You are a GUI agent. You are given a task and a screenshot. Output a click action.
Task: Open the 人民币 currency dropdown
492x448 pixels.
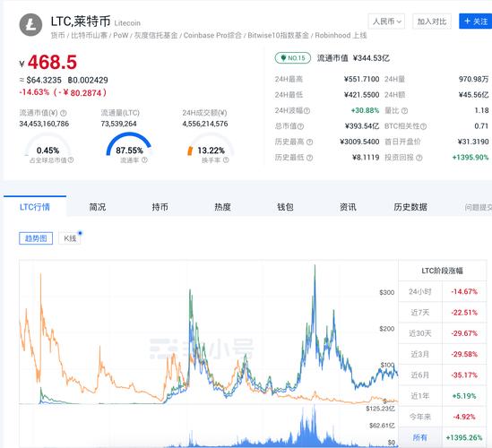point(386,22)
